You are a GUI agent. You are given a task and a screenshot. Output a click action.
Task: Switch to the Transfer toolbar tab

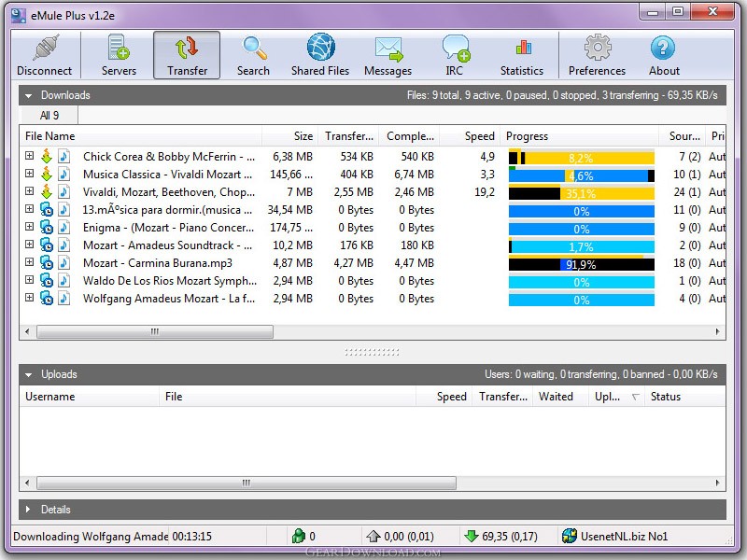pos(187,55)
